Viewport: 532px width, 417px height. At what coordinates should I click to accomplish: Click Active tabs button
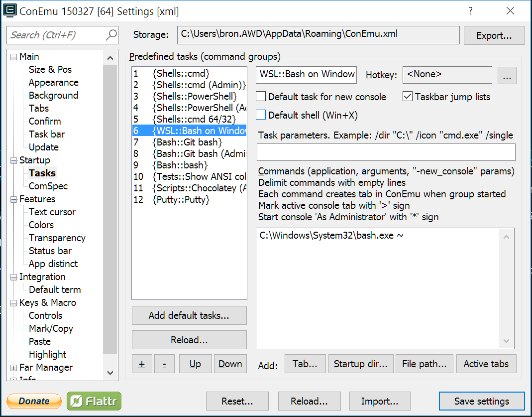486,364
